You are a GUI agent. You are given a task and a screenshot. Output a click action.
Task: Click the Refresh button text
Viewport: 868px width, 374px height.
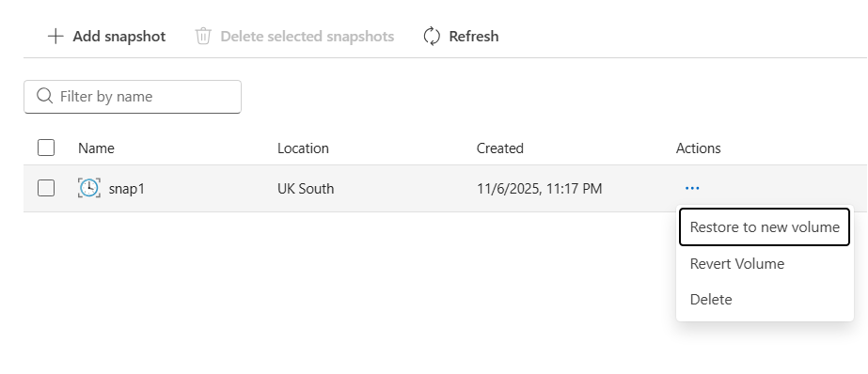click(x=473, y=37)
